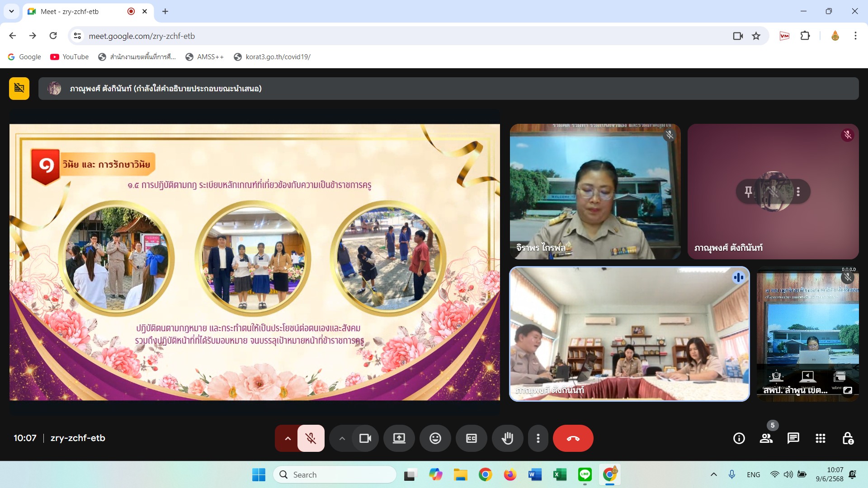Show the people panel icon

[766, 438]
